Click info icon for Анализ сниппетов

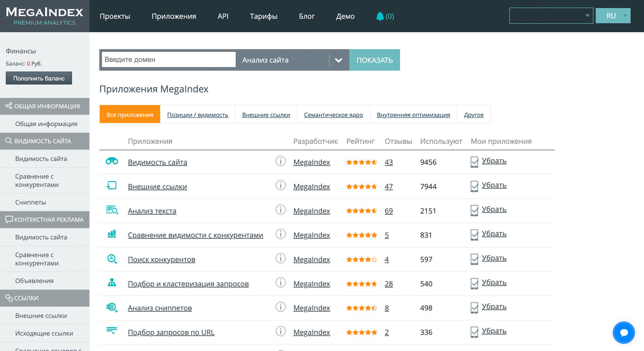point(281,307)
